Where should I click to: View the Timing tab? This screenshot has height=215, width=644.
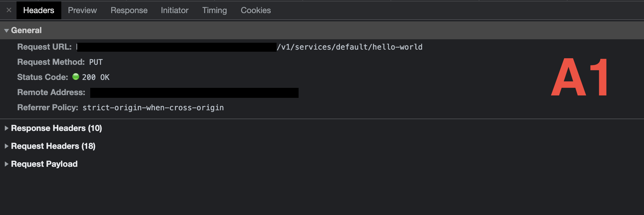point(214,10)
